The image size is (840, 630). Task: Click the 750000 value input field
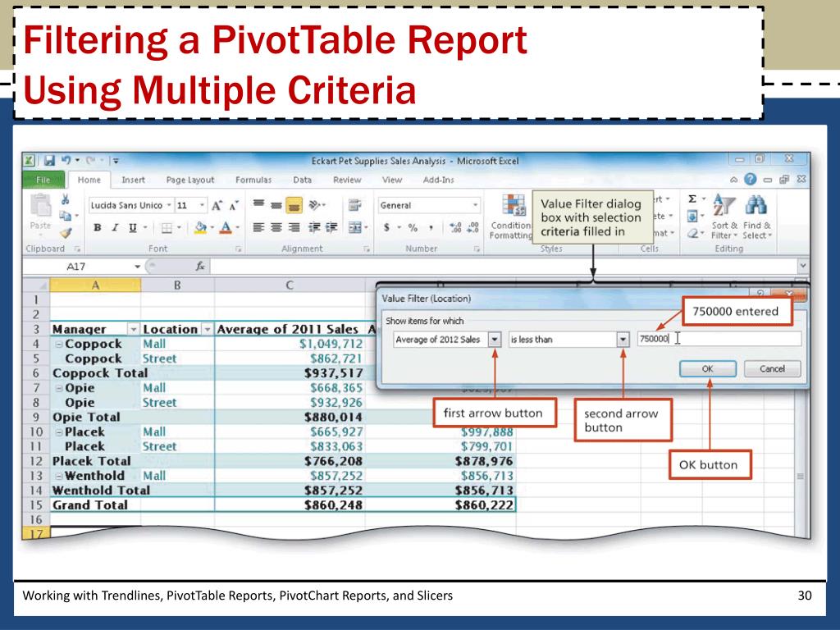pyautogui.click(x=719, y=339)
